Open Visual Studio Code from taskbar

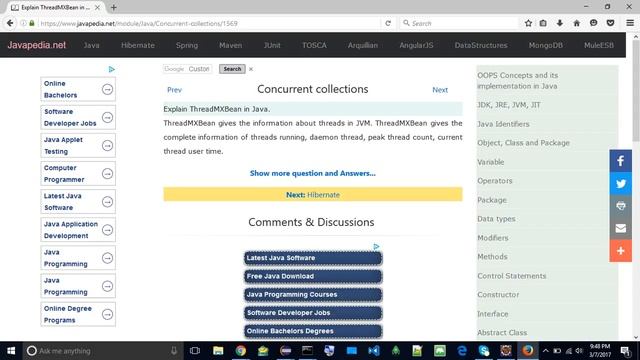pyautogui.click(x=373, y=351)
